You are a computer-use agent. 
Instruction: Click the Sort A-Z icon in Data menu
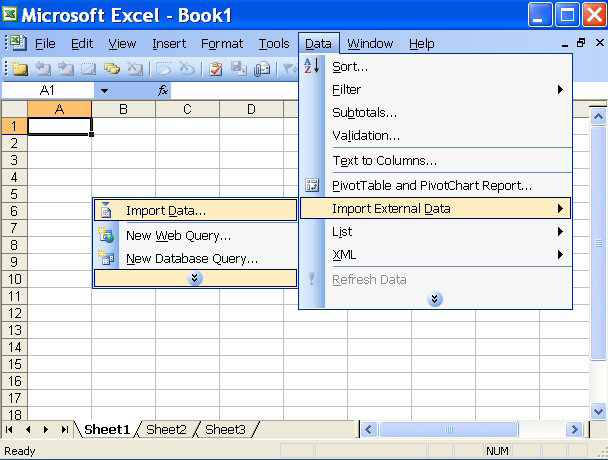(312, 66)
